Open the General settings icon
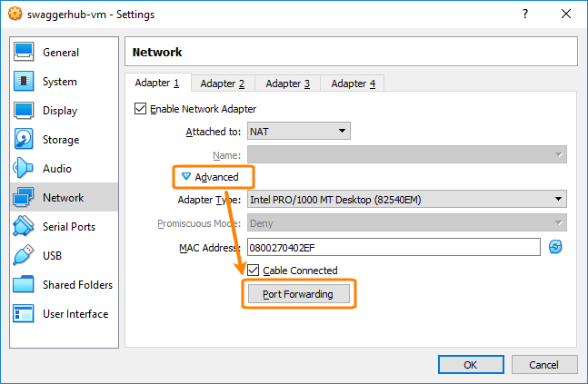This screenshot has width=588, height=384. tap(25, 53)
